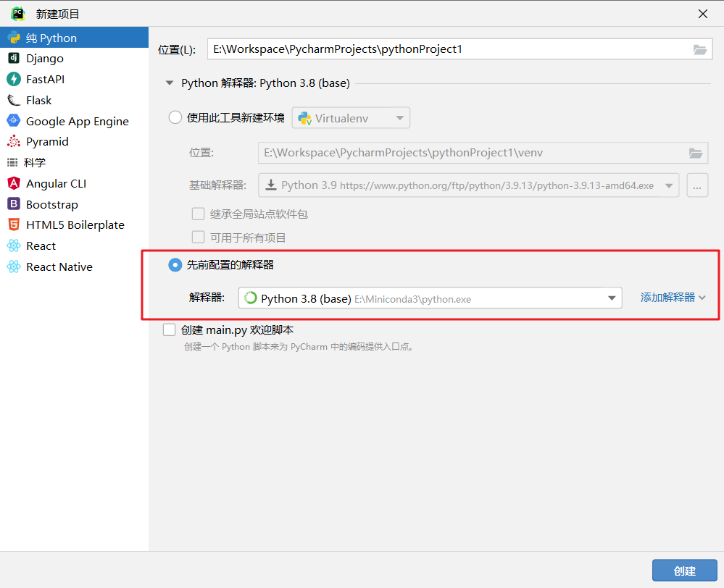This screenshot has height=588, width=724.
Task: Collapse the Python 解释器 section
Action: [x=170, y=83]
